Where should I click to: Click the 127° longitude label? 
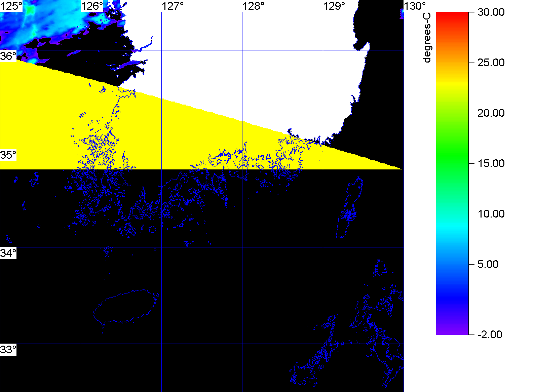coord(173,6)
